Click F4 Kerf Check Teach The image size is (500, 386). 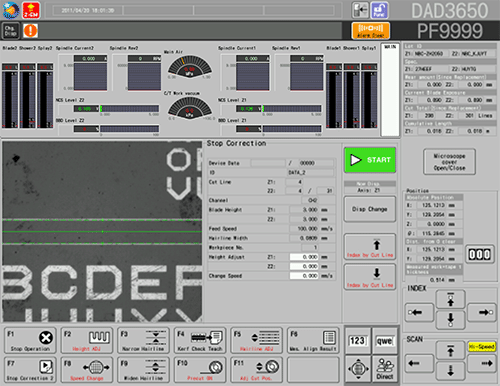[200, 340]
